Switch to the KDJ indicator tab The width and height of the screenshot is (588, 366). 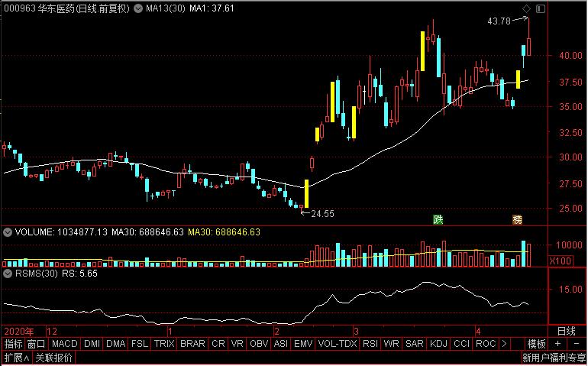pyautogui.click(x=438, y=344)
